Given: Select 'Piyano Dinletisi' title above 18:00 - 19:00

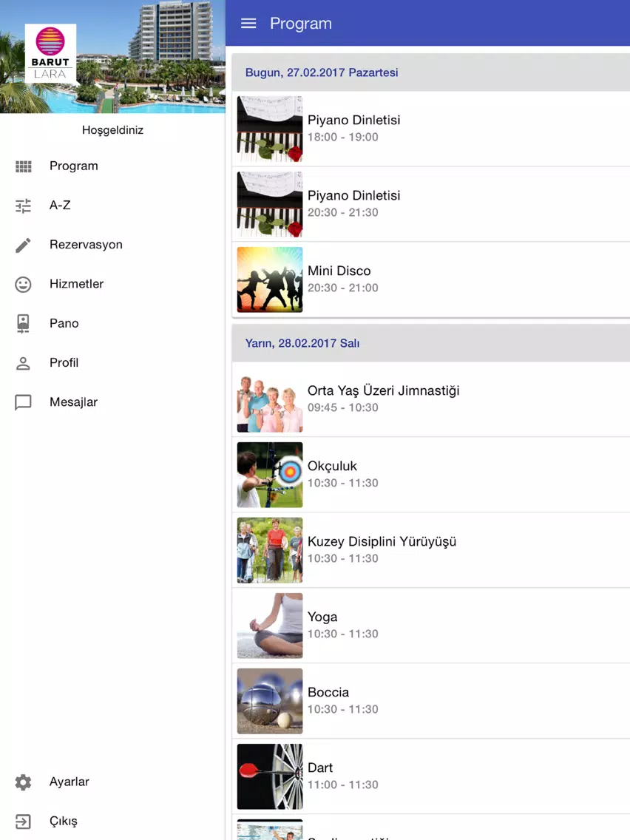Looking at the screenshot, I should click(353, 120).
